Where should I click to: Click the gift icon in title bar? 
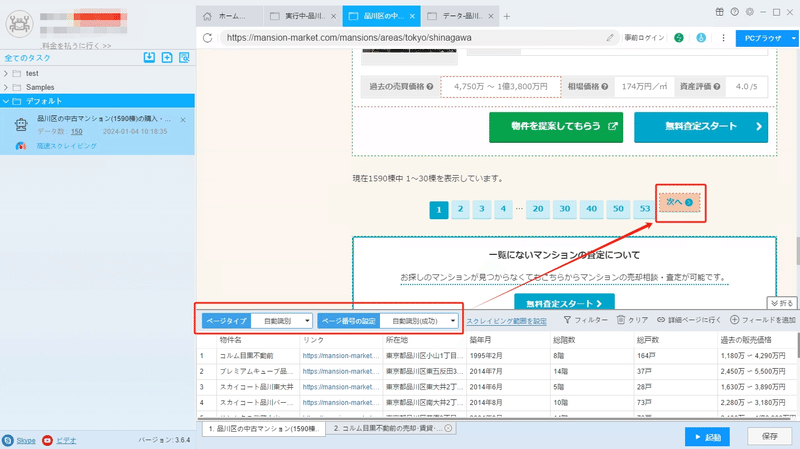click(x=719, y=12)
